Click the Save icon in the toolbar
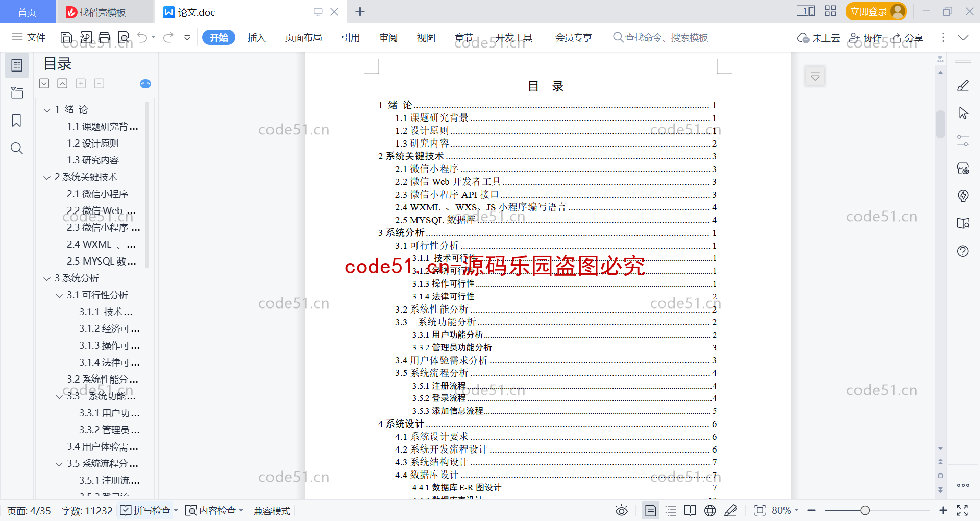 66,37
